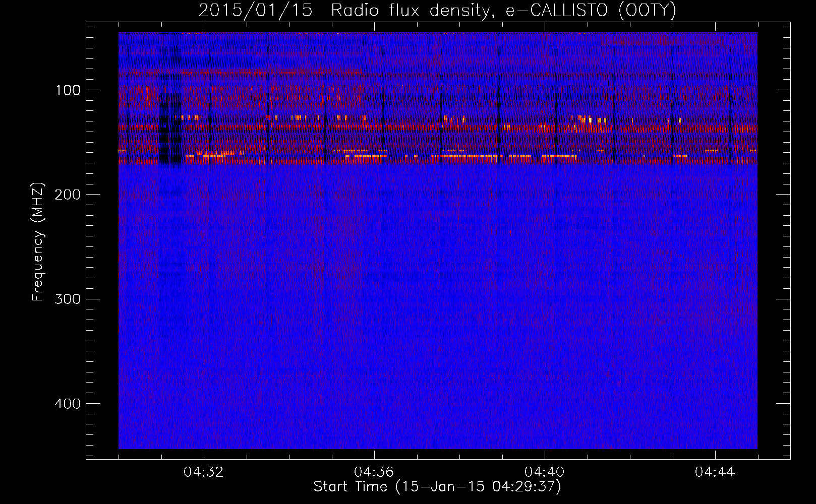
Task: Click the 400 frequency tick label
Action: click(67, 404)
